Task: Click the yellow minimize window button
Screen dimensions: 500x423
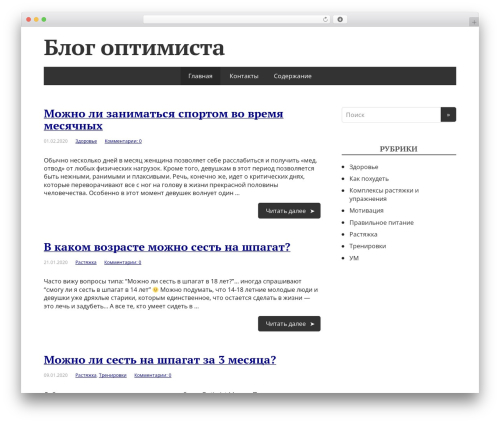Action: pos(36,19)
